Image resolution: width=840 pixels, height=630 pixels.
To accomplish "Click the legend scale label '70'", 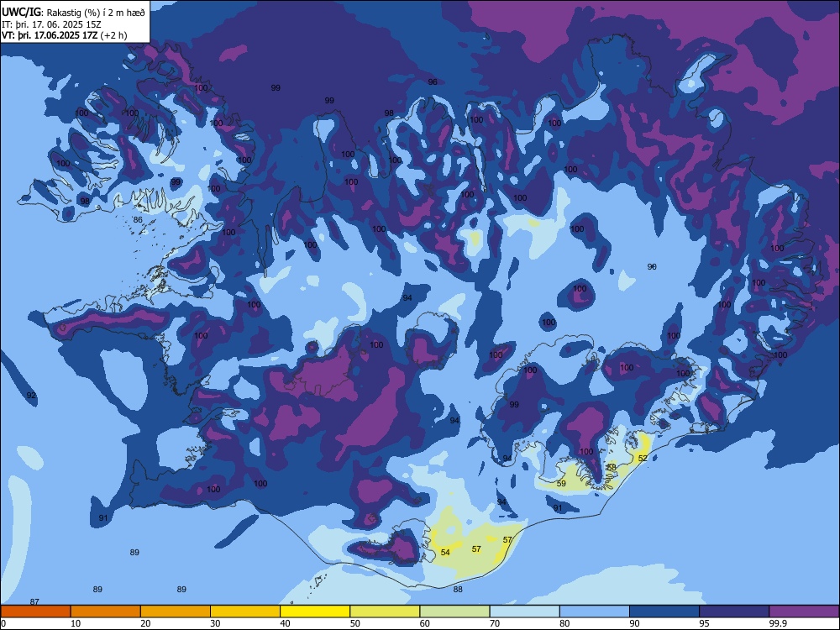I will 495,623.
